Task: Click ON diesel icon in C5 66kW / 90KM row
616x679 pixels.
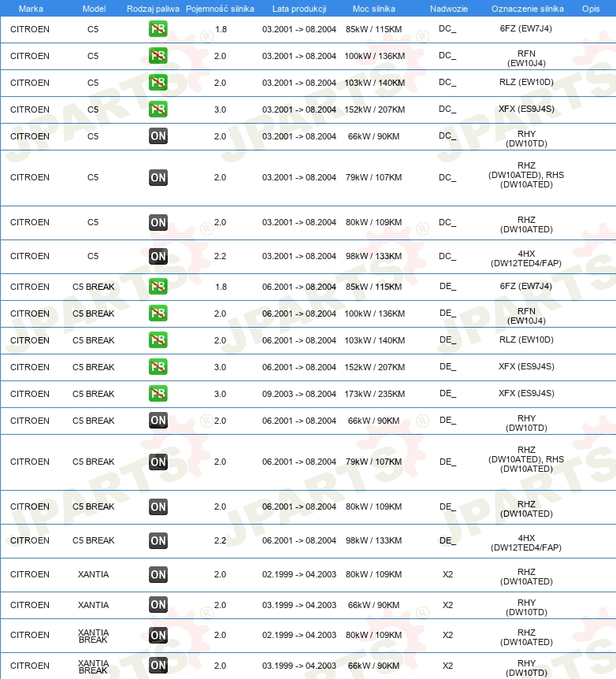Action: point(158,136)
